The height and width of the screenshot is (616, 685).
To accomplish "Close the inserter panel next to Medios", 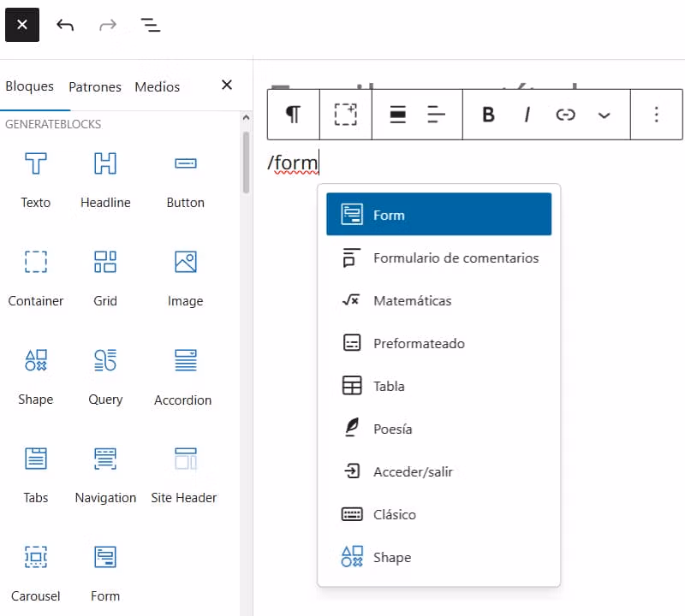I will 227,85.
